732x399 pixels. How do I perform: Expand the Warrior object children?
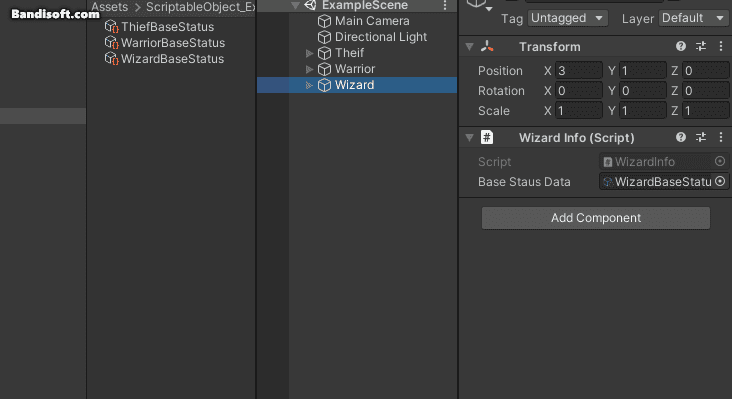[309, 69]
